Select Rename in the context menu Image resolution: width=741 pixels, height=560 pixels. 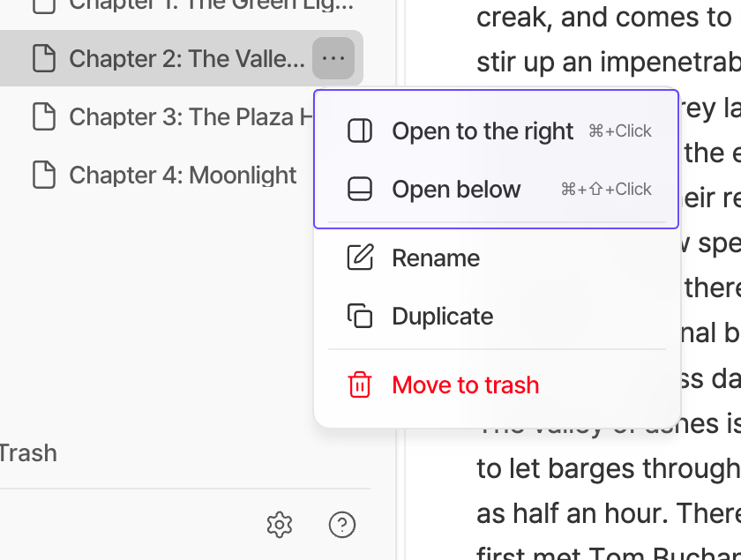coord(497,258)
